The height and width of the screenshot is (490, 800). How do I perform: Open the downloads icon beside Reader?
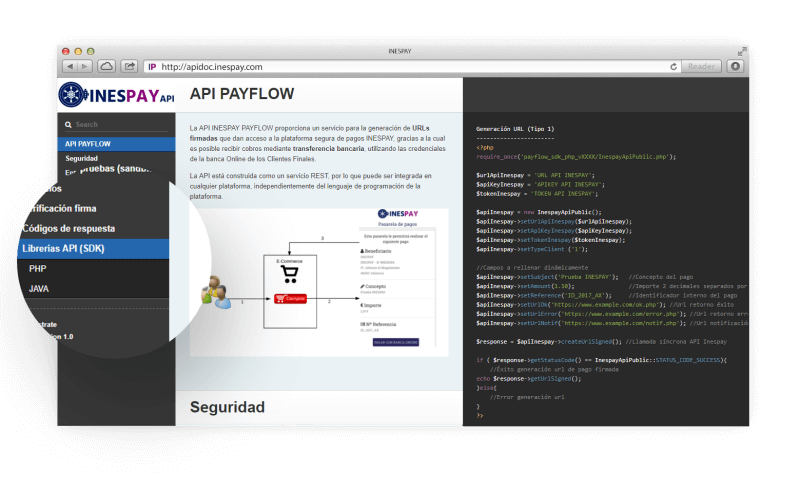click(x=735, y=66)
